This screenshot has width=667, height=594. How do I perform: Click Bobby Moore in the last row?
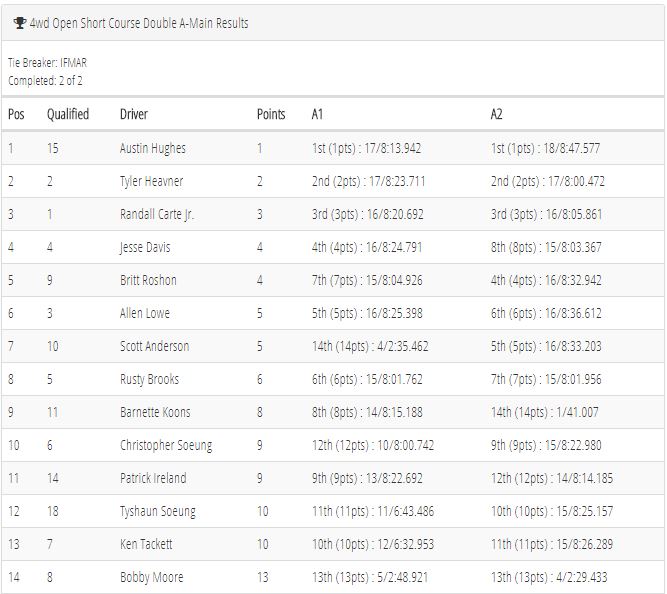coord(151,577)
